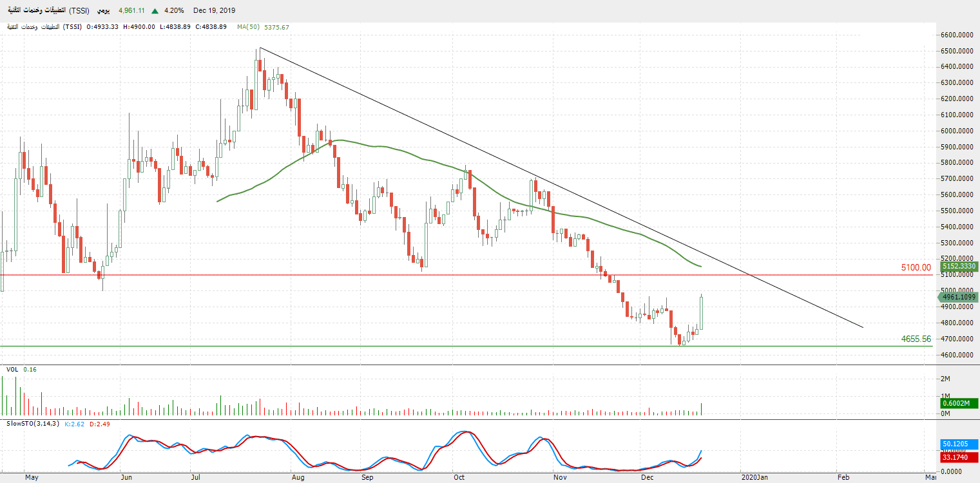Click the MA value 5375.67

pos(276,27)
